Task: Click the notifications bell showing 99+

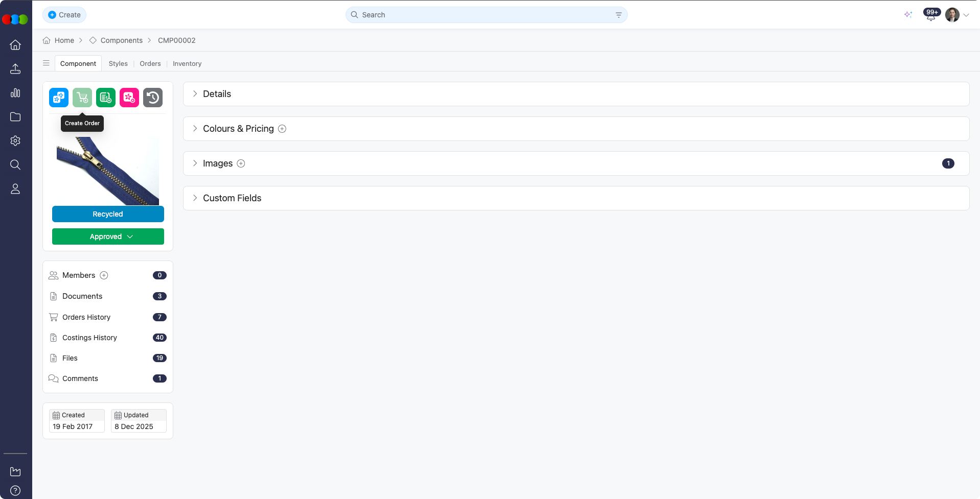Action: pyautogui.click(x=930, y=15)
